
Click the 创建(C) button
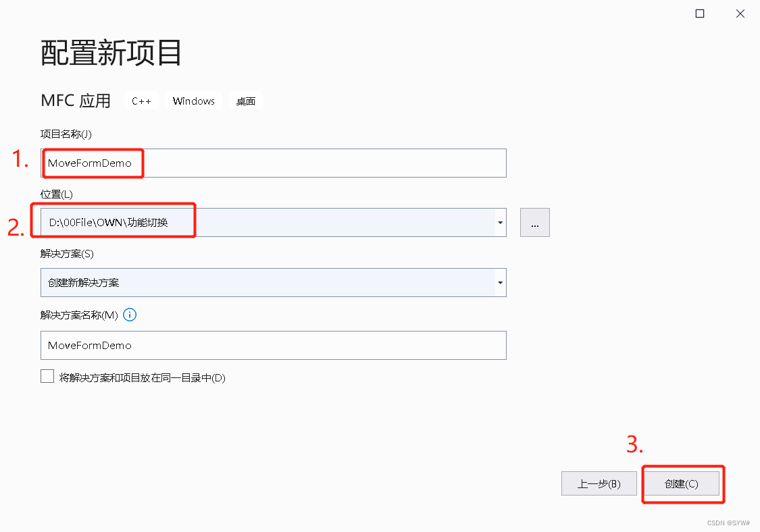coord(682,483)
